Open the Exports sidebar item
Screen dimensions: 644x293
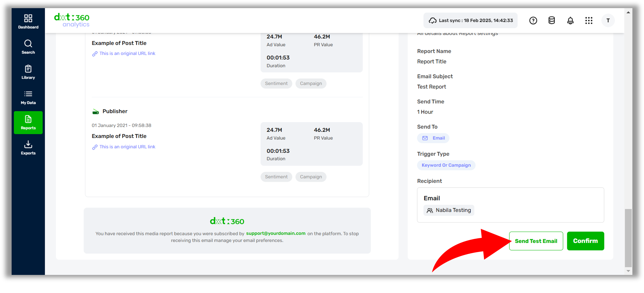click(28, 148)
